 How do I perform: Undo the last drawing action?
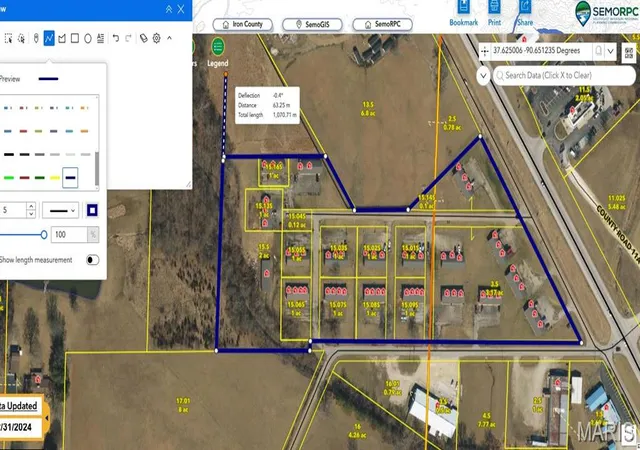click(116, 38)
